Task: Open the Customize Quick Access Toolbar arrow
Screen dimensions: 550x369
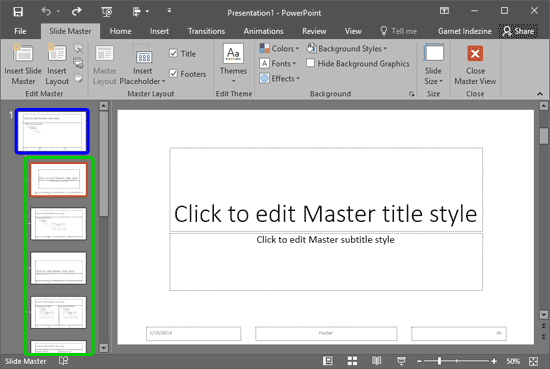Action: (x=169, y=11)
